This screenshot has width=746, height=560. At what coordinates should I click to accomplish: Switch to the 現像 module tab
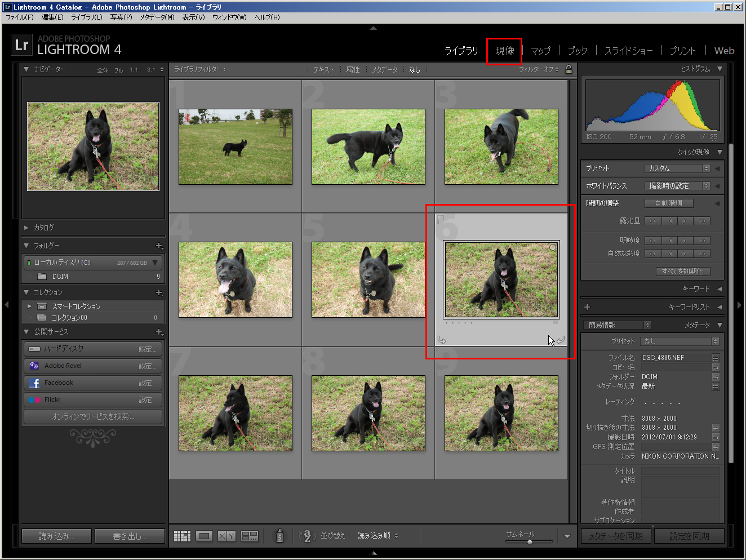pos(504,51)
